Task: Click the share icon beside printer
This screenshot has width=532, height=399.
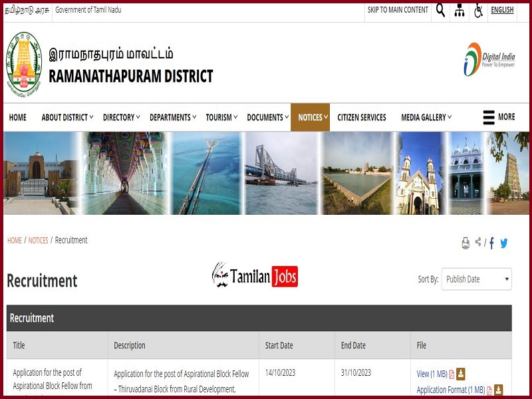Action: (x=478, y=242)
